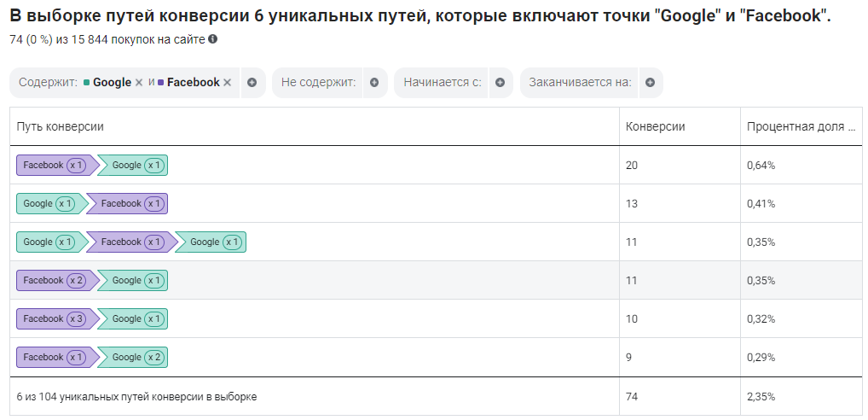This screenshot has width=868, height=420.
Task: Click the percentage value 0,29%
Action: click(761, 358)
